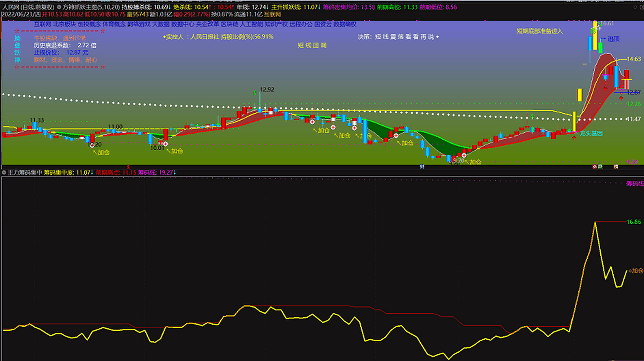Screen dimensions: 644x361
Task: Click the green S marker near 12.92
Action: click(255, 93)
